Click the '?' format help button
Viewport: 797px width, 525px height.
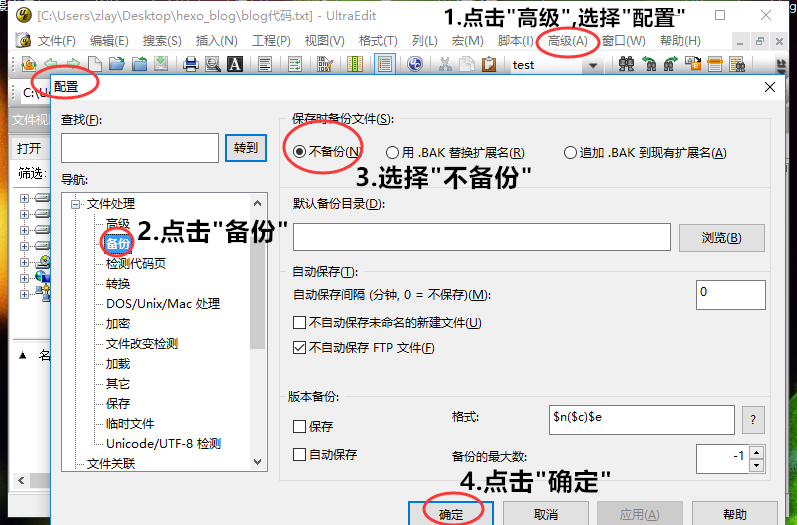tap(753, 420)
